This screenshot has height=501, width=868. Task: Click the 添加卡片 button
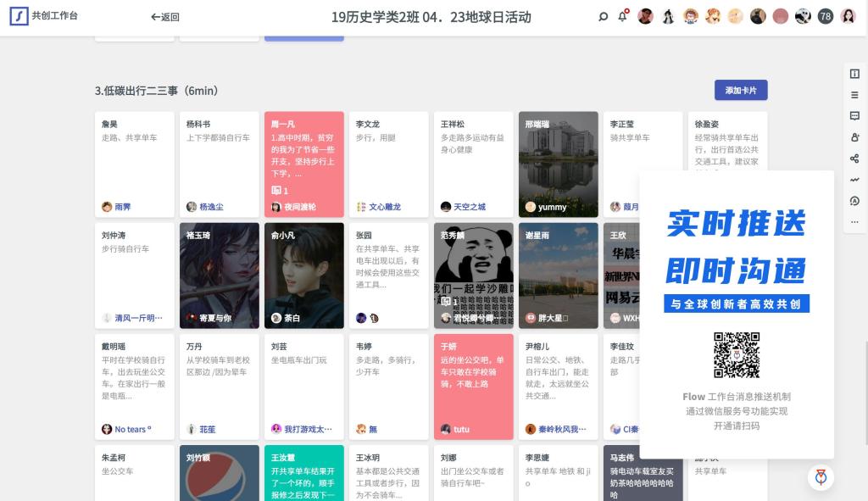click(740, 90)
